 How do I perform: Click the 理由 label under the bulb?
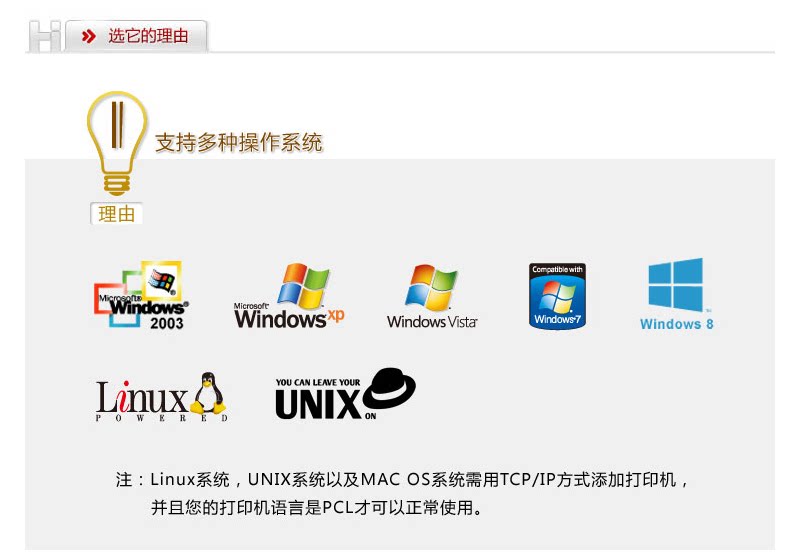116,214
